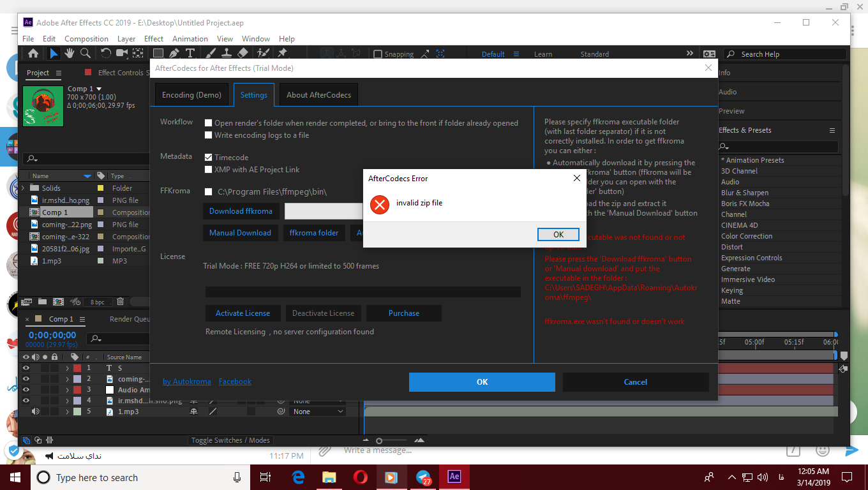Click the Home icon in toolbar

pos(33,54)
